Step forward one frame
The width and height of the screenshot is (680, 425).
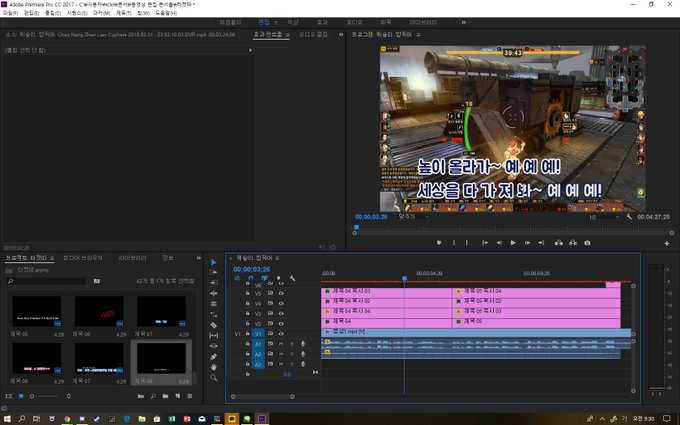pyautogui.click(x=527, y=243)
